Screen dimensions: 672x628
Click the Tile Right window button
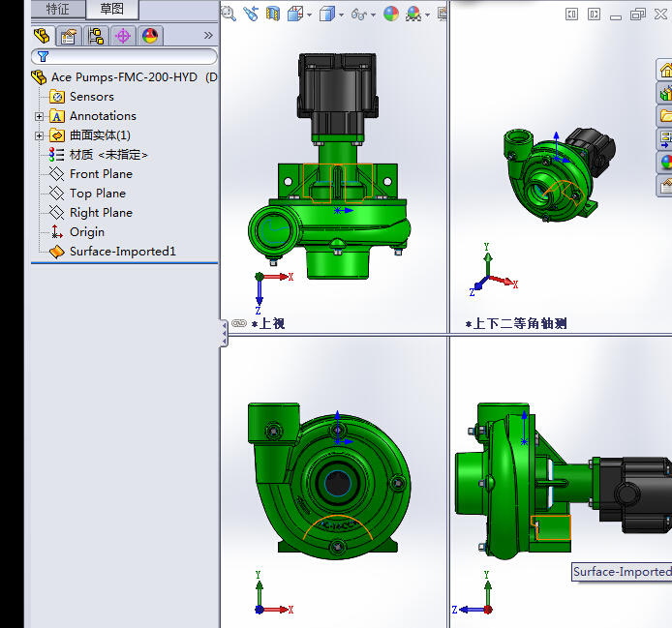click(594, 15)
